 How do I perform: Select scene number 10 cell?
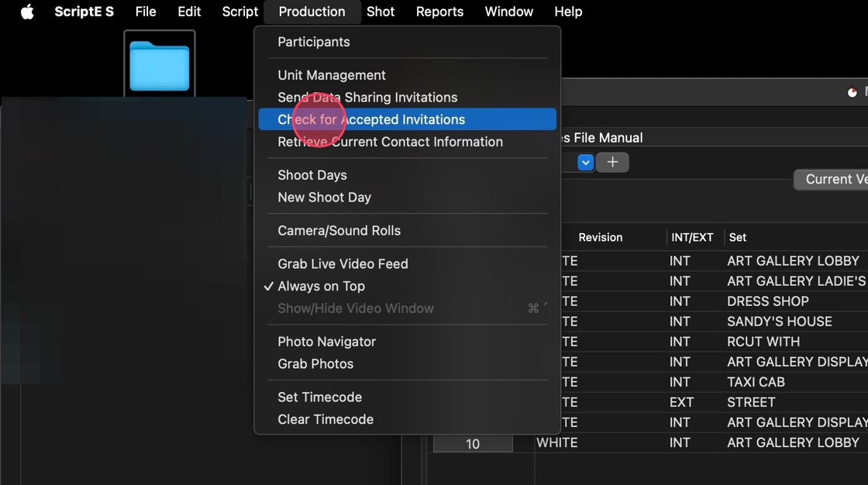click(473, 444)
